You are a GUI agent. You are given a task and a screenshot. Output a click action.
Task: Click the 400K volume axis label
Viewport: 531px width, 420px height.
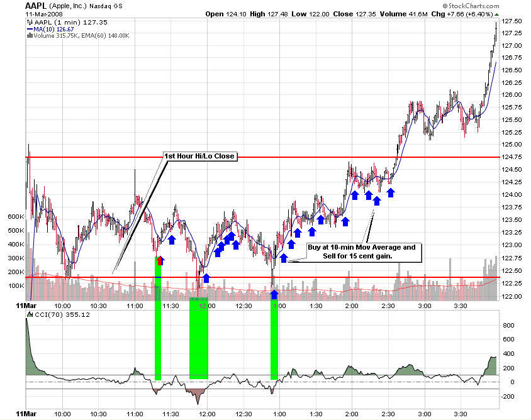pos(16,245)
